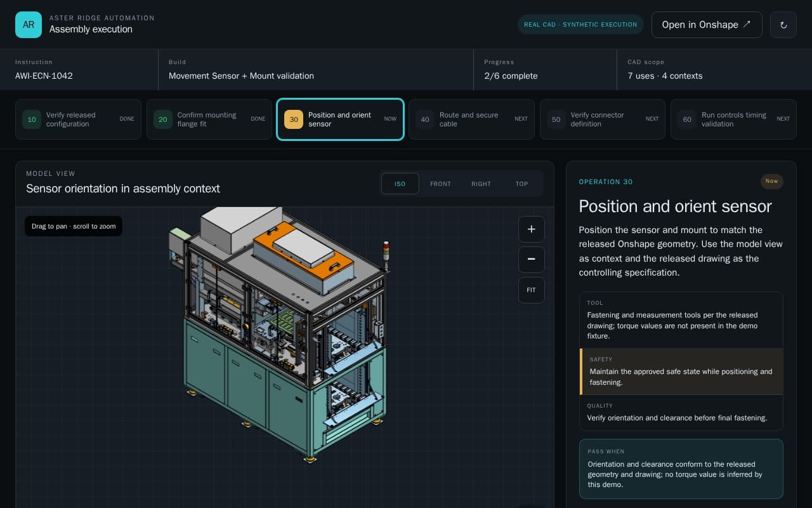Screen dimensions: 812x508
Task: Open step 50 Verify connector definition
Action: tap(603, 119)
